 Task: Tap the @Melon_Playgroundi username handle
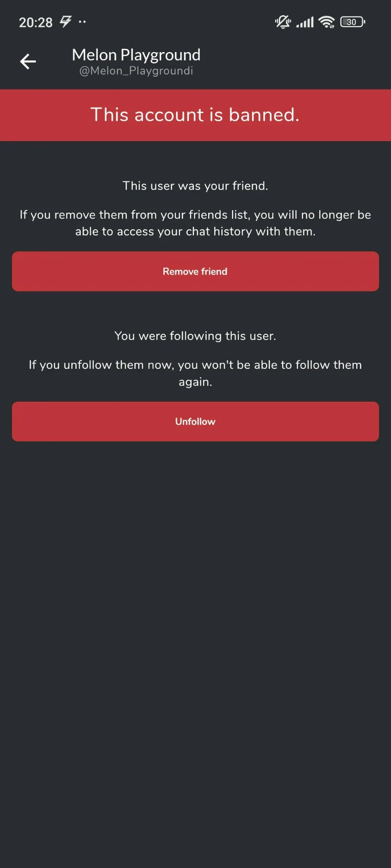[x=136, y=71]
